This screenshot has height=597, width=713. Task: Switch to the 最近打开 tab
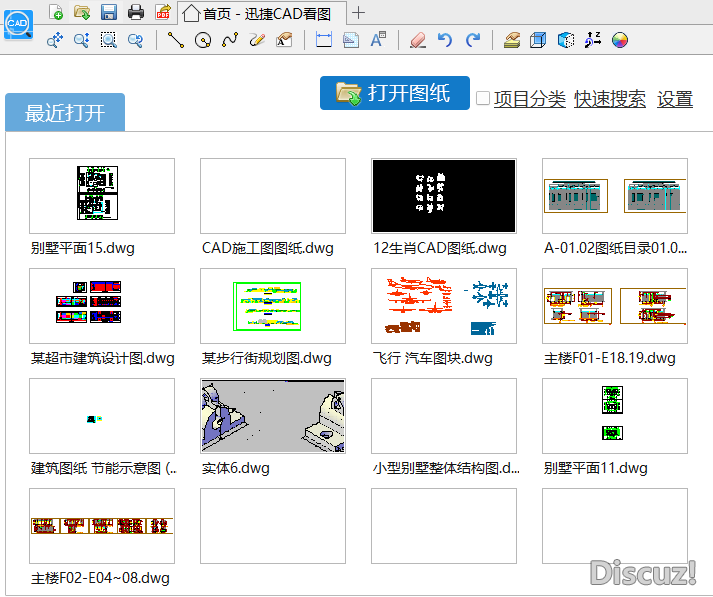65,112
